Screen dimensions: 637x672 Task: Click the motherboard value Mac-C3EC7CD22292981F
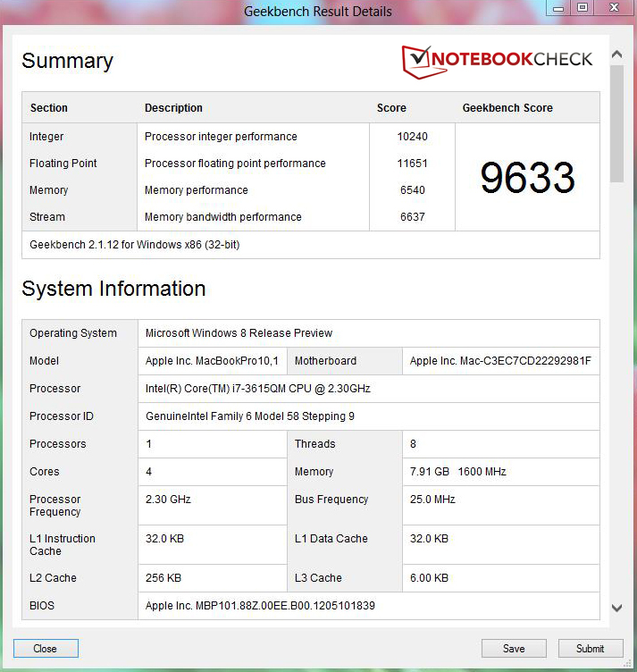click(x=500, y=361)
